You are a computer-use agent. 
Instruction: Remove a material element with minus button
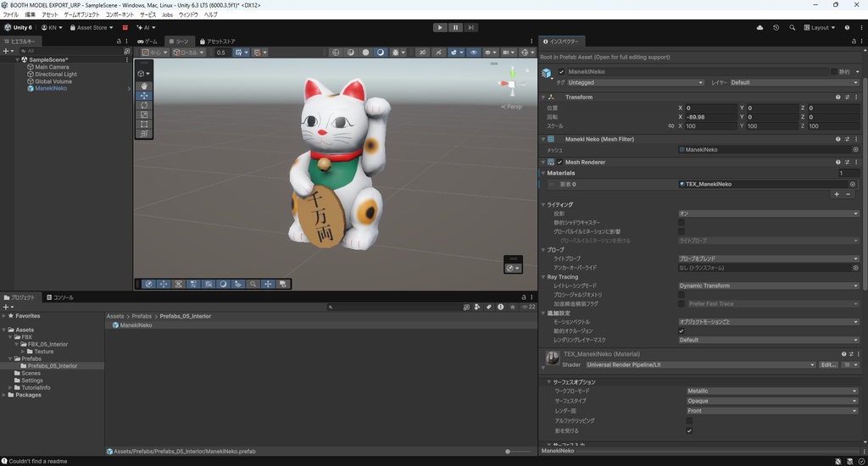point(848,194)
